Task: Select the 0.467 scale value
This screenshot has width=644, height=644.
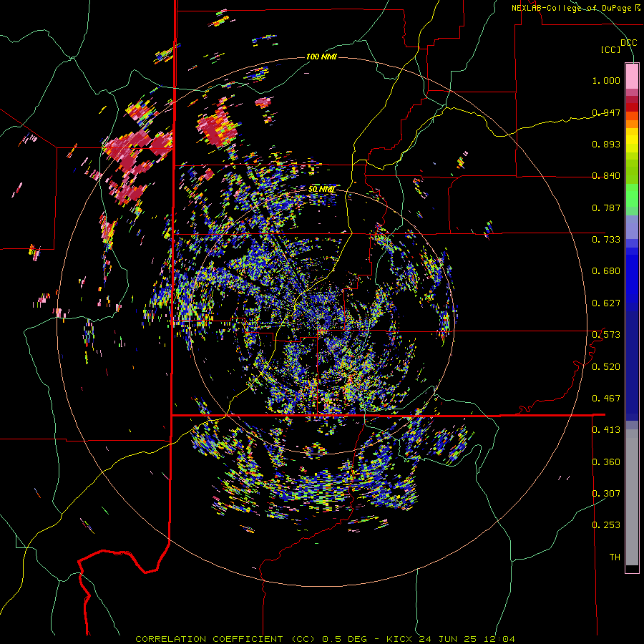Action: (x=606, y=398)
